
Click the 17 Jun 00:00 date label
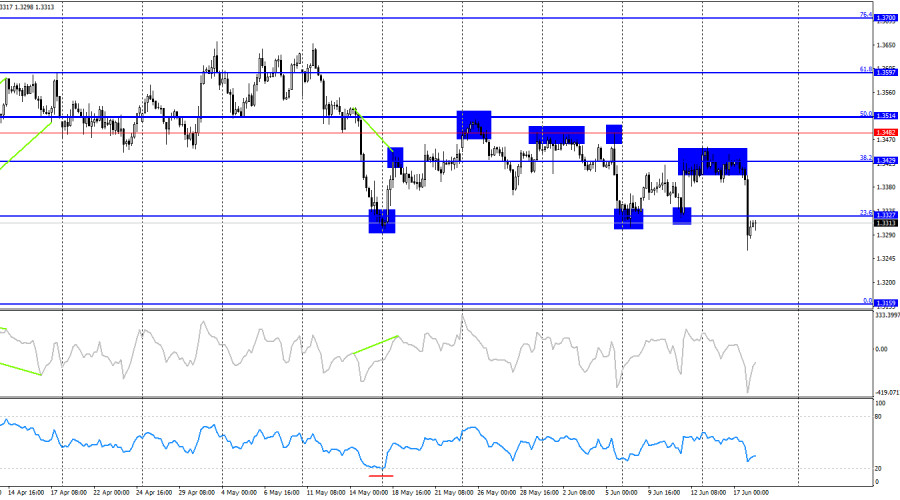click(751, 493)
